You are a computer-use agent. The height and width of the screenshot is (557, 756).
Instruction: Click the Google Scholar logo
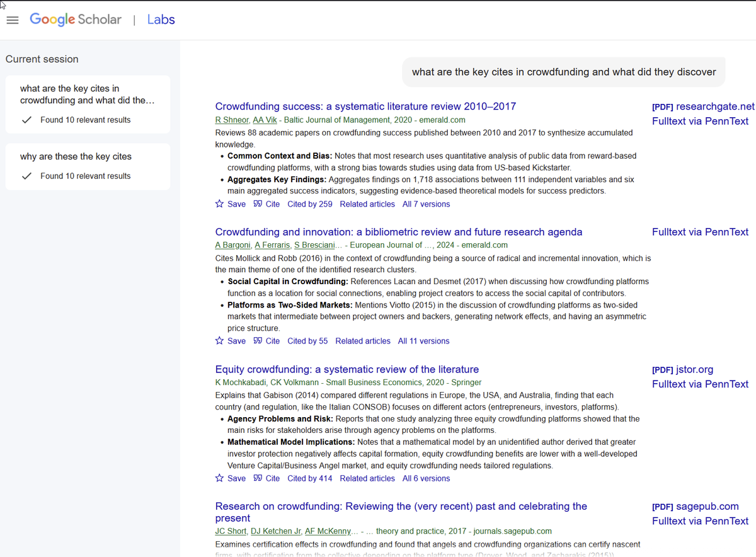click(x=76, y=20)
